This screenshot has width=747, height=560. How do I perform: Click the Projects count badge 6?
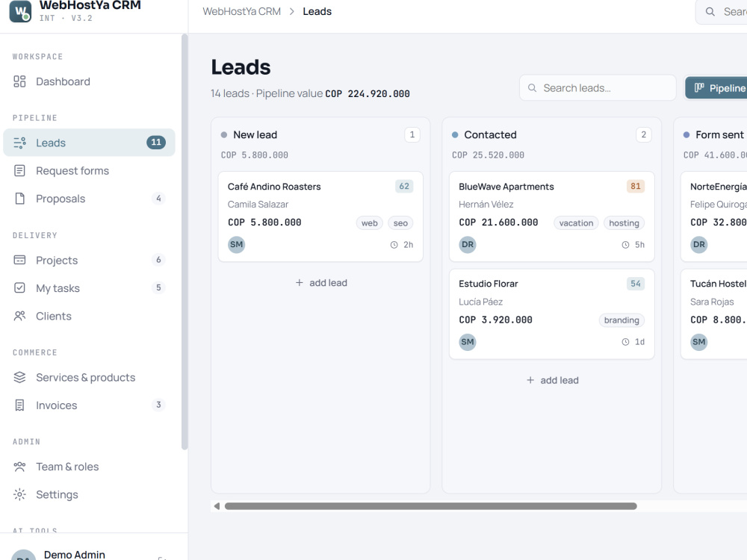click(x=158, y=260)
